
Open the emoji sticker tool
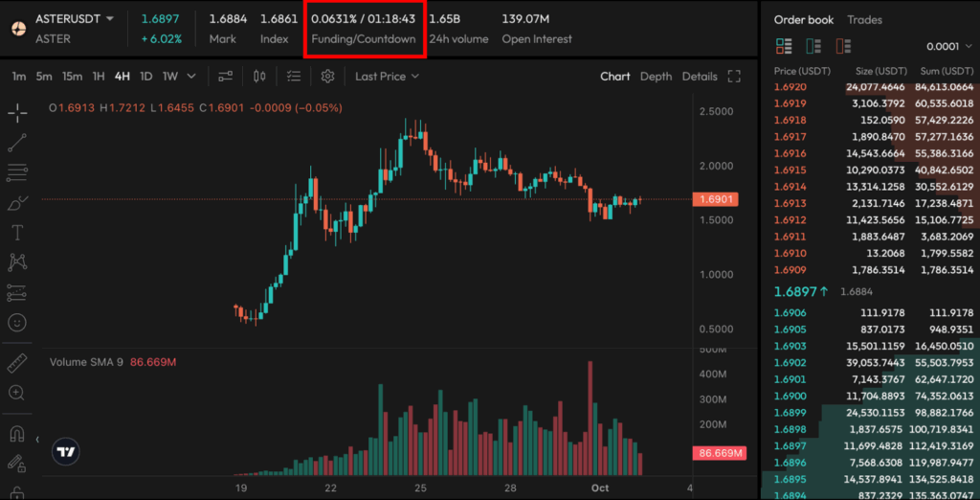pos(17,322)
